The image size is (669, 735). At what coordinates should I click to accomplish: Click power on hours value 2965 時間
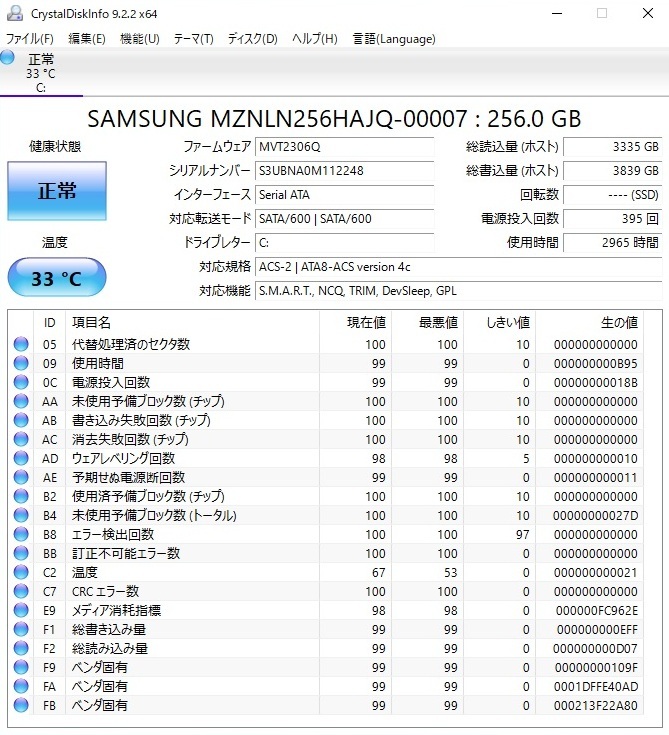click(x=613, y=243)
